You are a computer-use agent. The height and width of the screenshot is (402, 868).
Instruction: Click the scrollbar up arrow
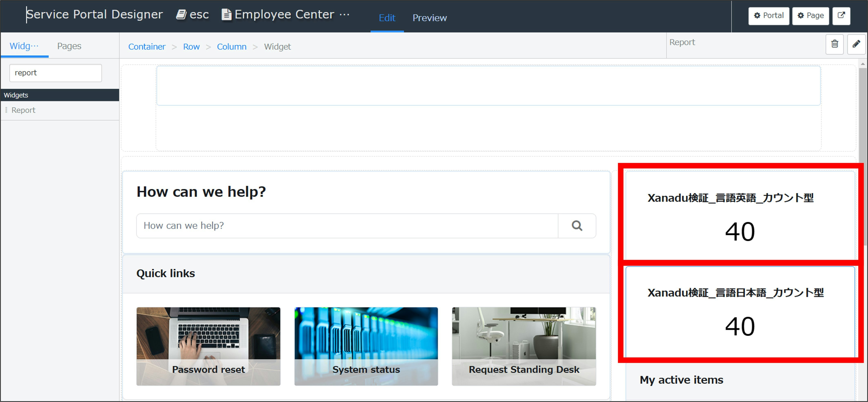click(863, 64)
